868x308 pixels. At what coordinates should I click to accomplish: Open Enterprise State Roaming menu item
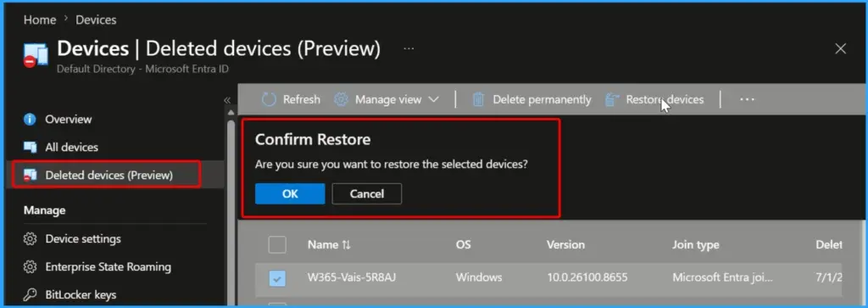pyautogui.click(x=108, y=267)
